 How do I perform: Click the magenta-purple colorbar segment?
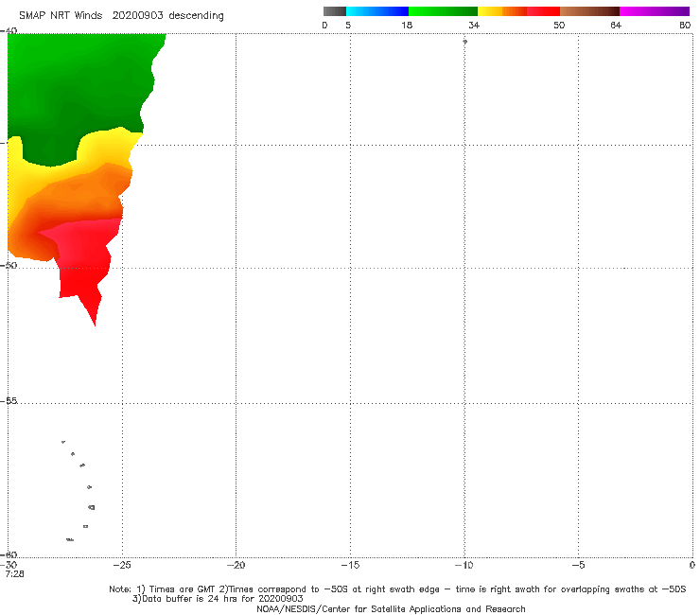655,11
